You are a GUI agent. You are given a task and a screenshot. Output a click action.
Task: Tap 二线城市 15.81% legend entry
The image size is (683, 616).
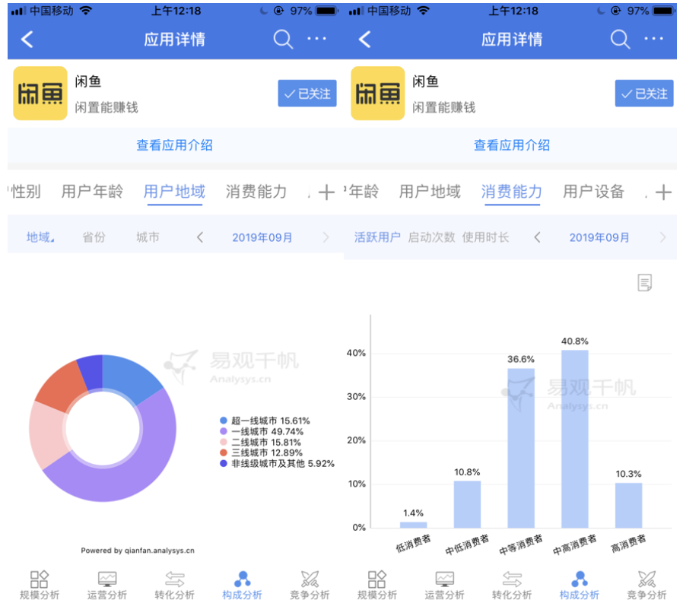click(260, 442)
